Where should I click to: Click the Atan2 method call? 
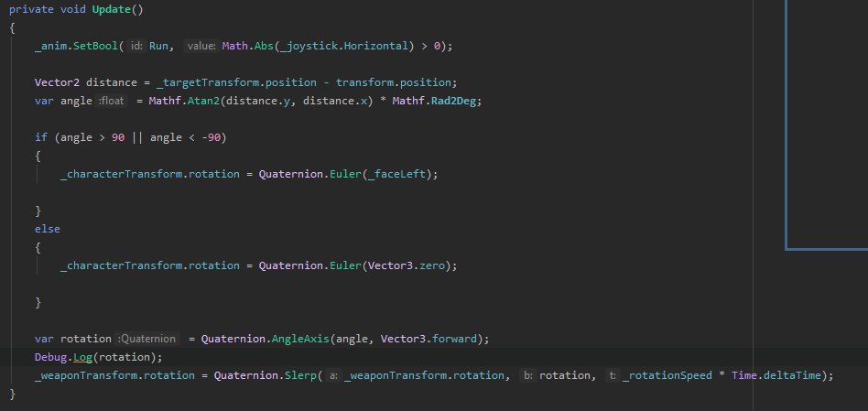point(203,101)
